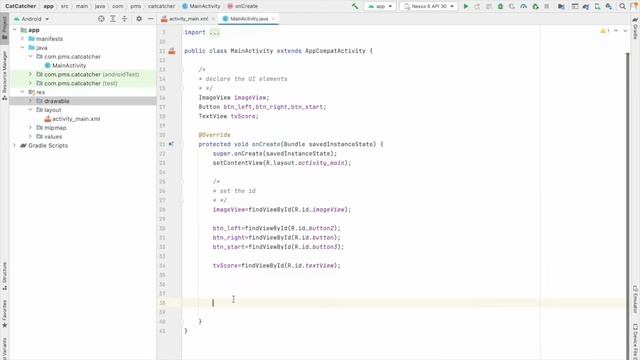Click the Stop square icon in toolbar
Screen dimensions: 640x360
[x=547, y=7]
